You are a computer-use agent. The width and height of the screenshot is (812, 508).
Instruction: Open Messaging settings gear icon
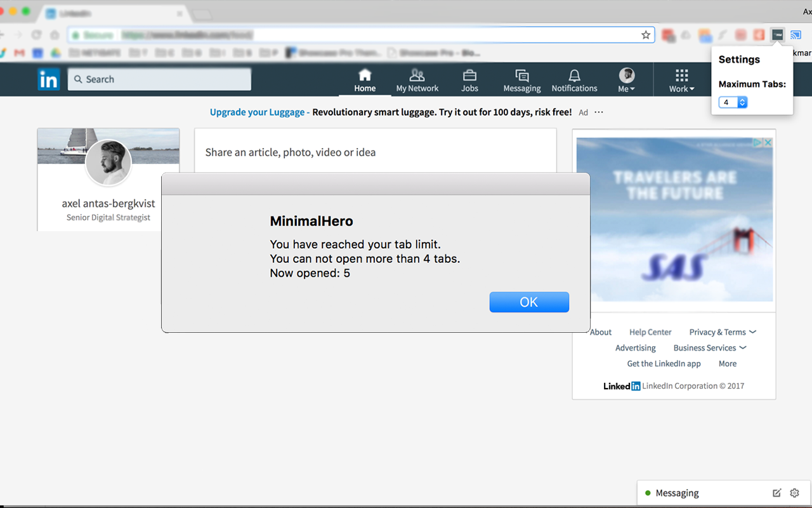tap(794, 493)
